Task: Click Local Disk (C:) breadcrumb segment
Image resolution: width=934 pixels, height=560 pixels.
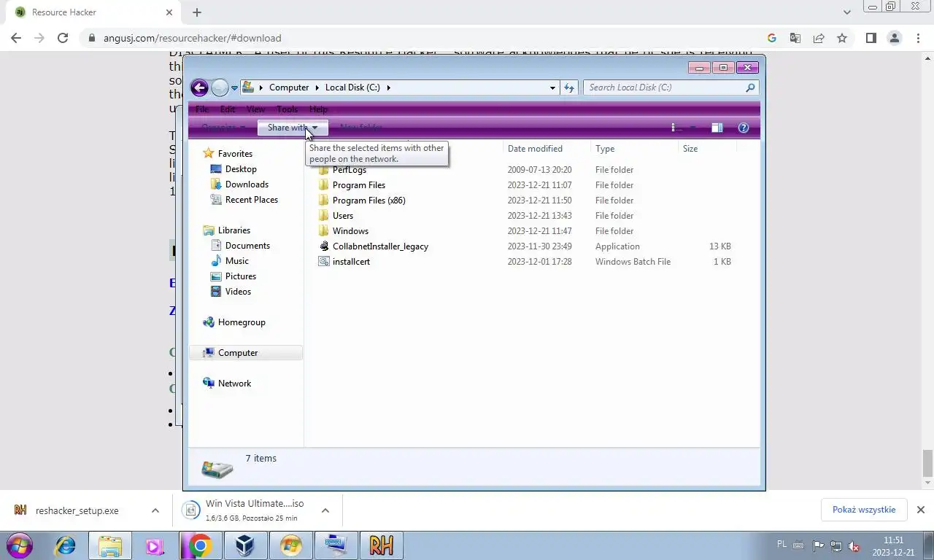Action: 352,87
